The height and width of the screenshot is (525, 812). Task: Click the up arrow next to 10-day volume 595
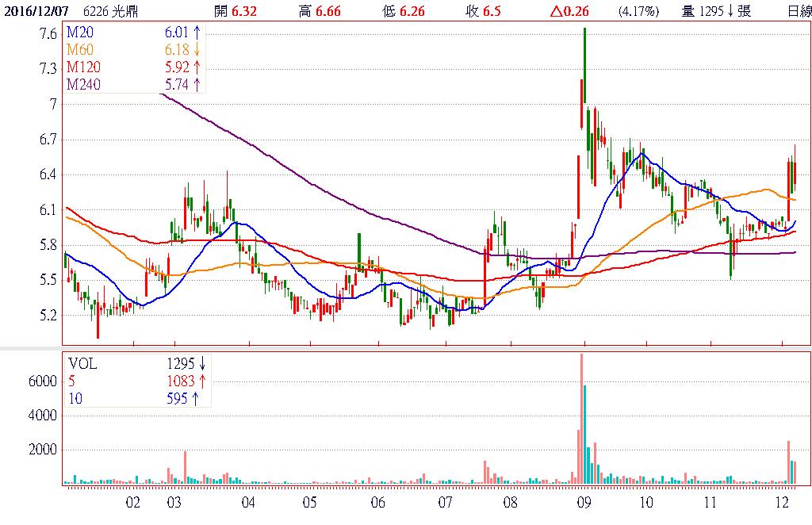coord(196,398)
